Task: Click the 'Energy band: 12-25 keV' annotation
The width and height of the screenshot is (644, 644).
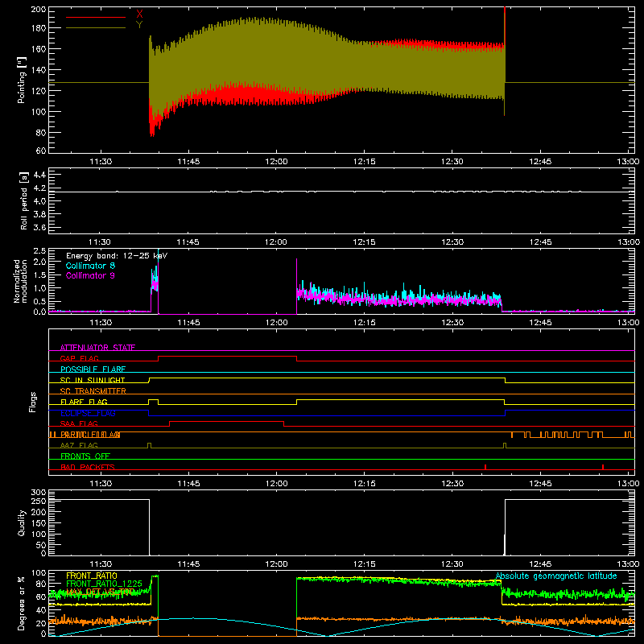Action: click(x=117, y=256)
